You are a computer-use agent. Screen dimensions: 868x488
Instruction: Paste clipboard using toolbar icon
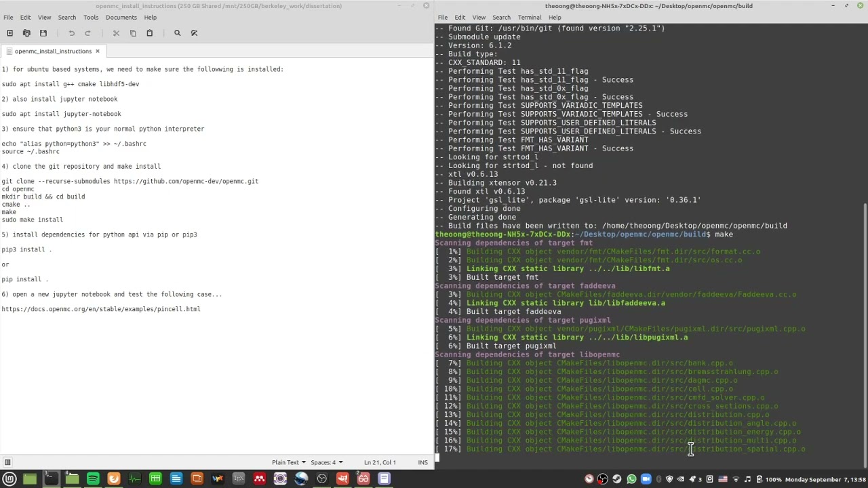tap(149, 33)
